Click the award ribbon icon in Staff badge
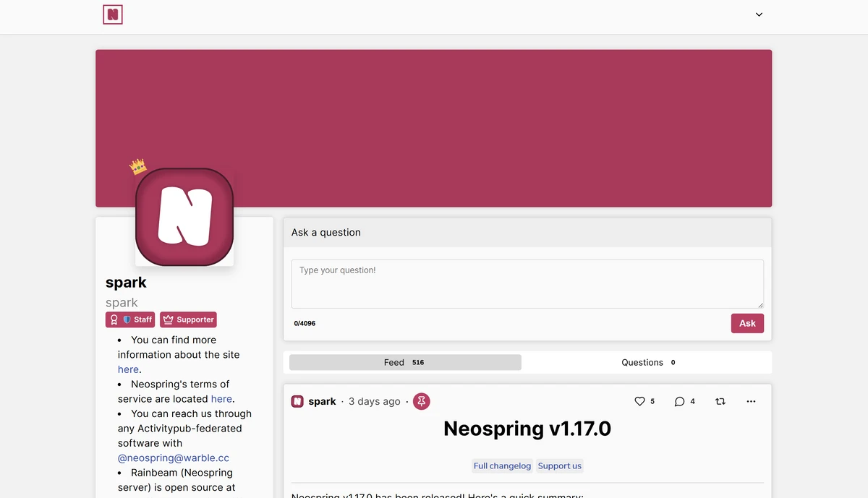The image size is (868, 498). click(114, 319)
